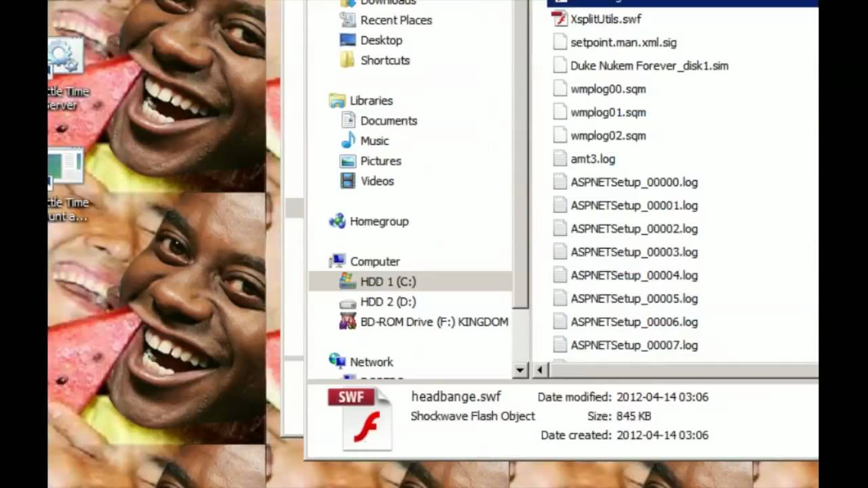Viewport: 868px width, 488px height.
Task: Click the Date modified value 2012-04-14 03:06
Action: click(x=663, y=397)
